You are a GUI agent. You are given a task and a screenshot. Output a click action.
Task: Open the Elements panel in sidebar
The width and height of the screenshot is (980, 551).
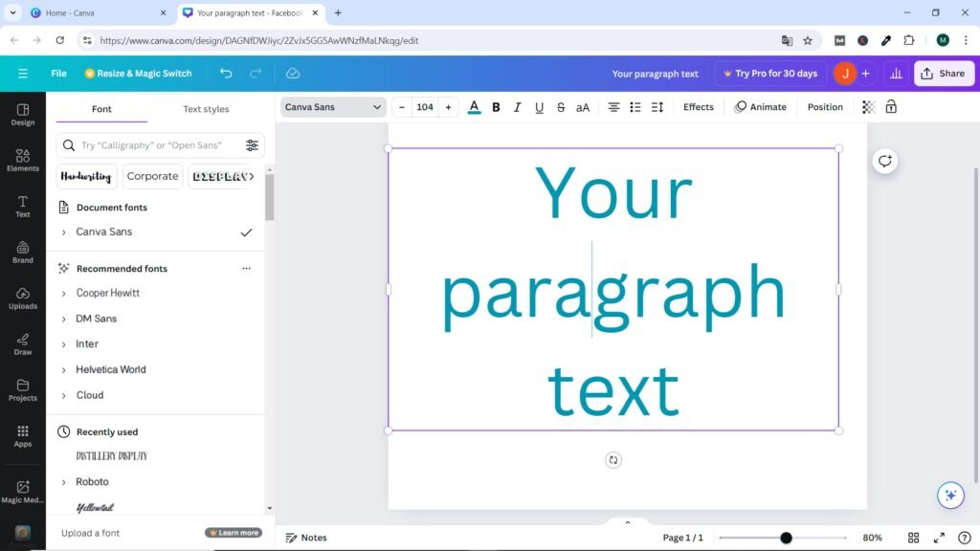point(23,159)
